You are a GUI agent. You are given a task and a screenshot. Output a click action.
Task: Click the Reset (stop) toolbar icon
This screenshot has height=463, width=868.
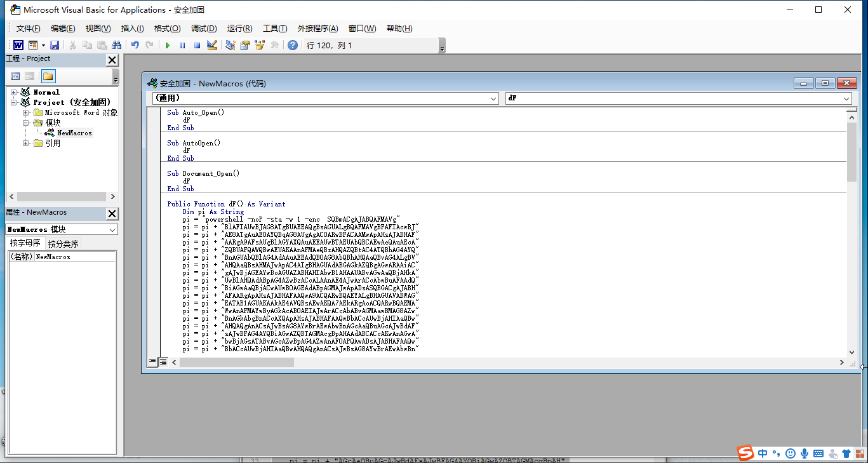click(x=197, y=45)
